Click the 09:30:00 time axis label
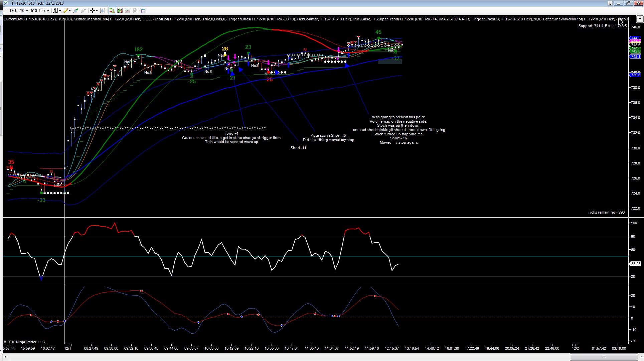The image size is (644, 361). [x=111, y=348]
